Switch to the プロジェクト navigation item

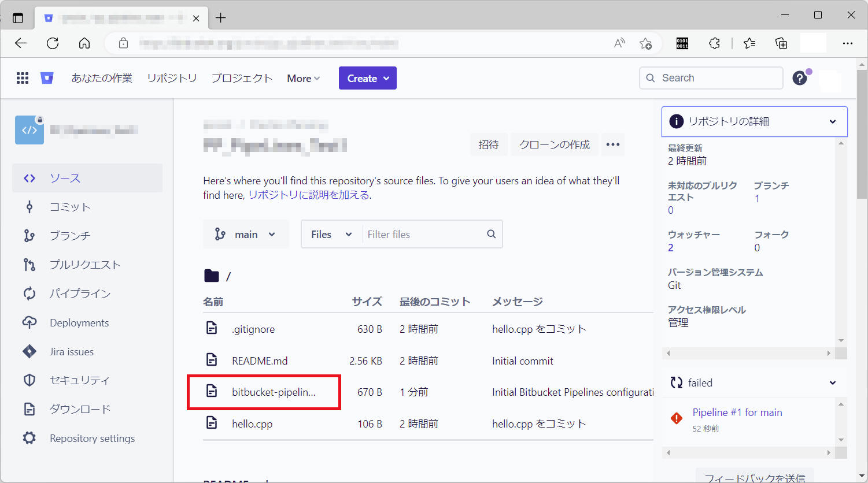(242, 78)
